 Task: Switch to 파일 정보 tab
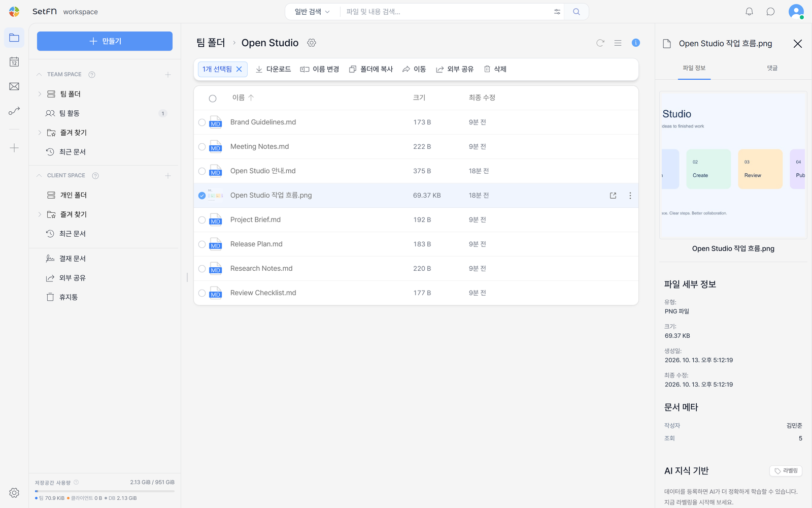694,68
